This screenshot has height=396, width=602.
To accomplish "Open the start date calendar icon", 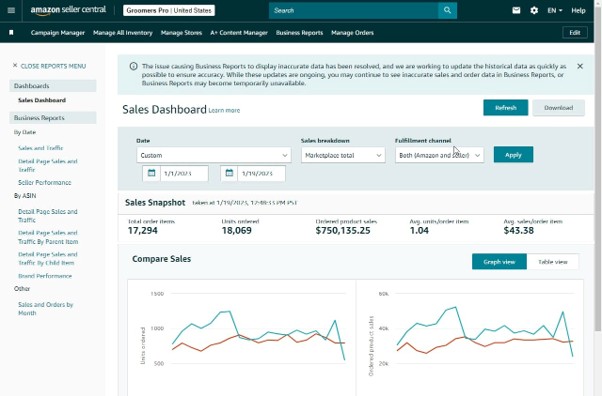I will click(x=151, y=173).
